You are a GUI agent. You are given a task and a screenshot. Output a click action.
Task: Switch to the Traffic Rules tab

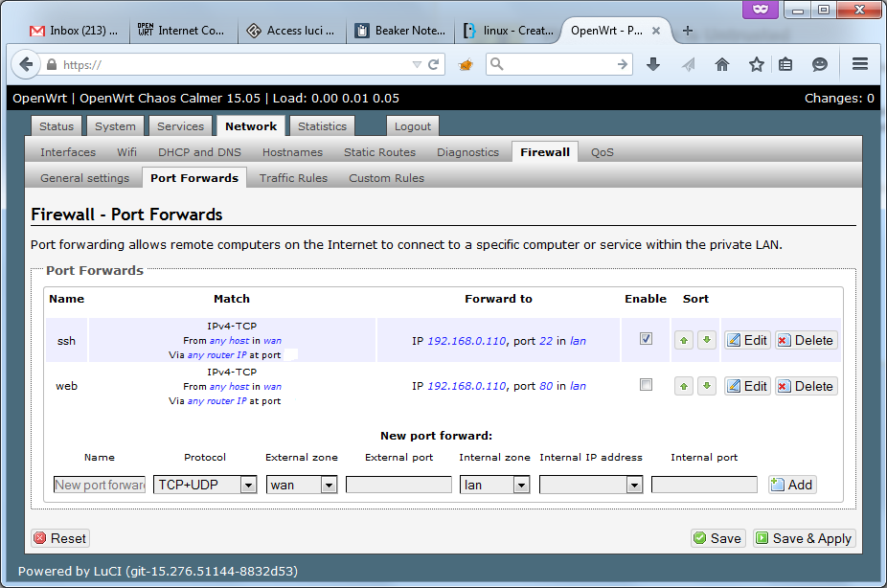coord(293,178)
